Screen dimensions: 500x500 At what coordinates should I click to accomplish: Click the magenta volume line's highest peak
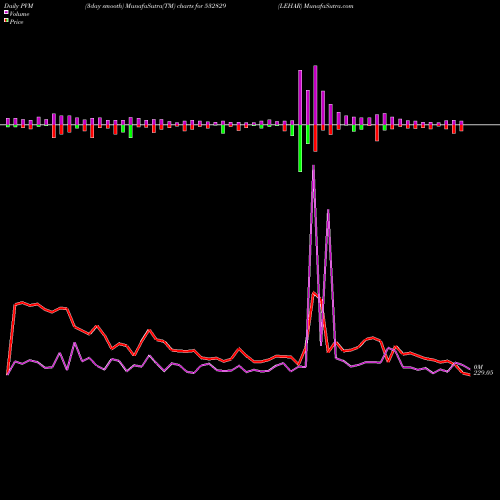(x=313, y=166)
